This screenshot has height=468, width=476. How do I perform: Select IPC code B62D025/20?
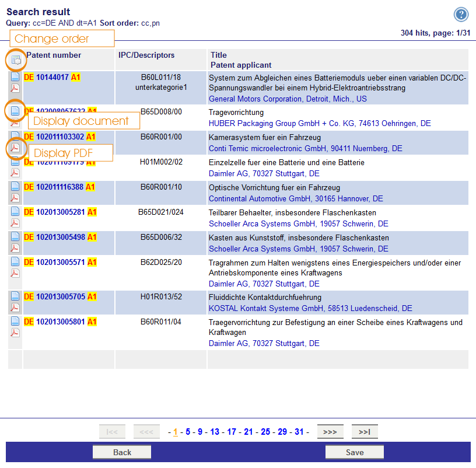click(161, 262)
